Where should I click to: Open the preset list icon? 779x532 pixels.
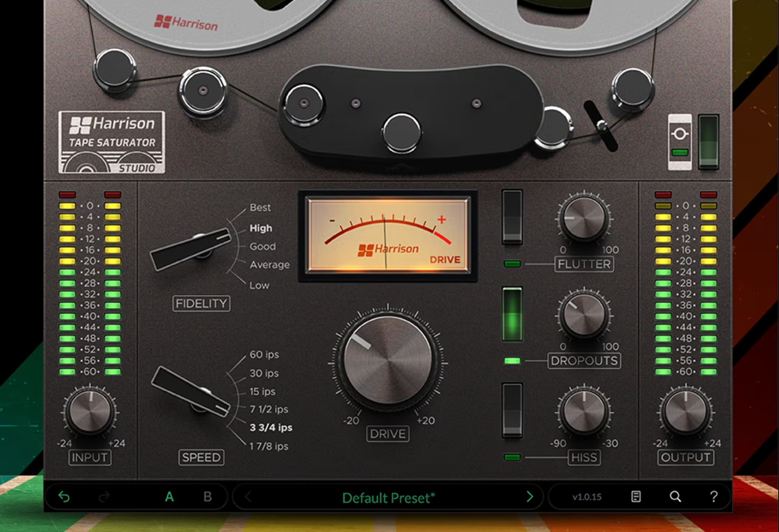pyautogui.click(x=636, y=496)
